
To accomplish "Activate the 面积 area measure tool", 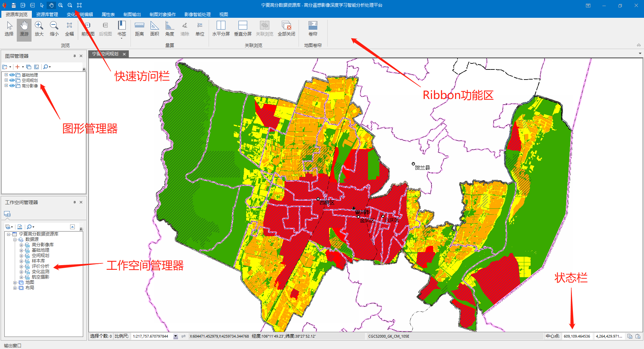I will (x=154, y=29).
